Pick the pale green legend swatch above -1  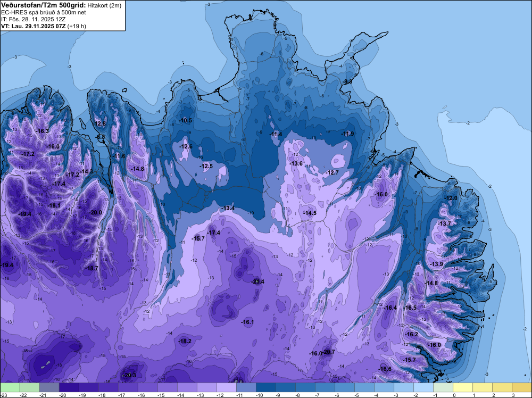point(443,387)
